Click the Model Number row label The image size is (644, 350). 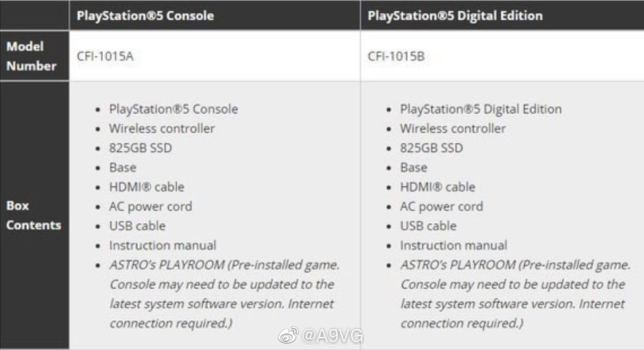32,56
